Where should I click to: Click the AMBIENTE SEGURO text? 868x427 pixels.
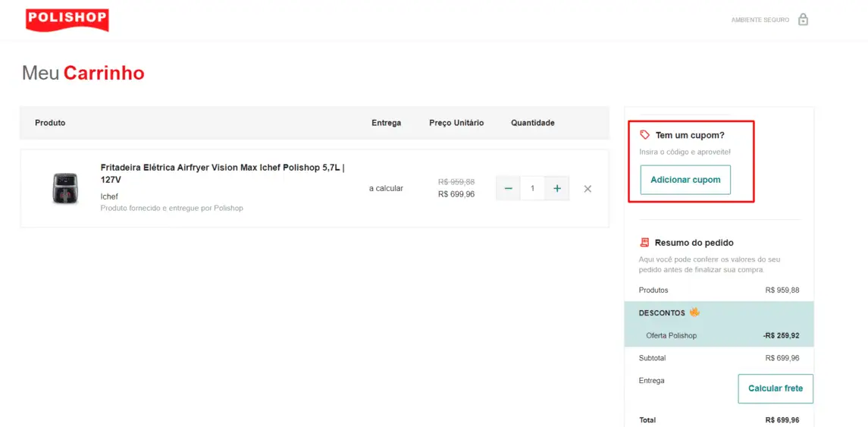(760, 20)
